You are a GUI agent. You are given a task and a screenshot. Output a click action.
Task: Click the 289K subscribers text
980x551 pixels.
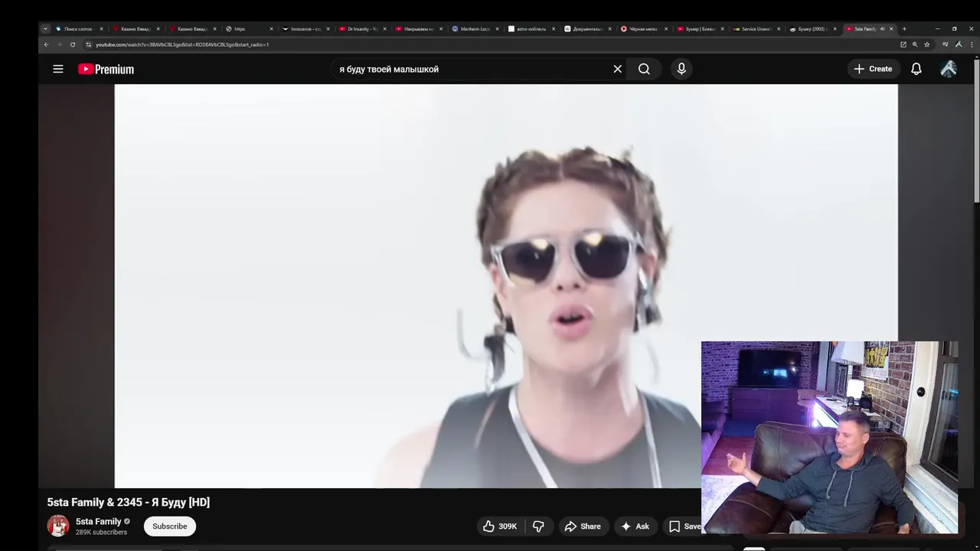pos(101,533)
